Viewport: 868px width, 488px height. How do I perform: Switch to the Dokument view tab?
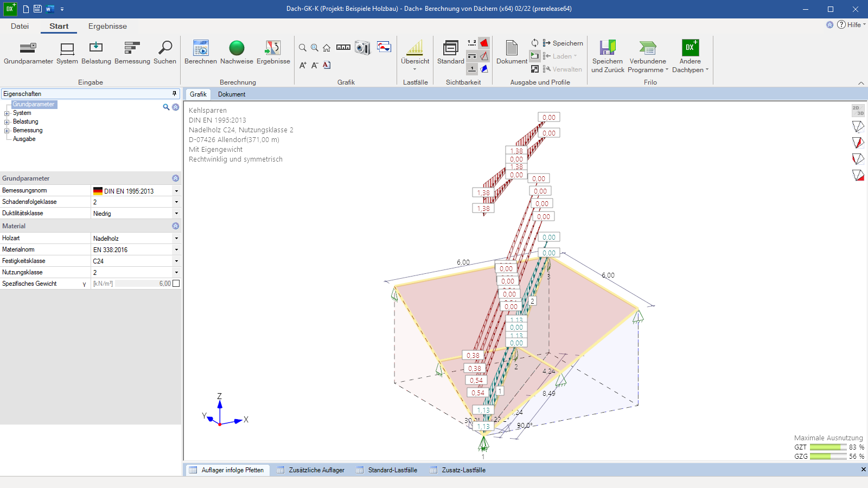(x=232, y=94)
